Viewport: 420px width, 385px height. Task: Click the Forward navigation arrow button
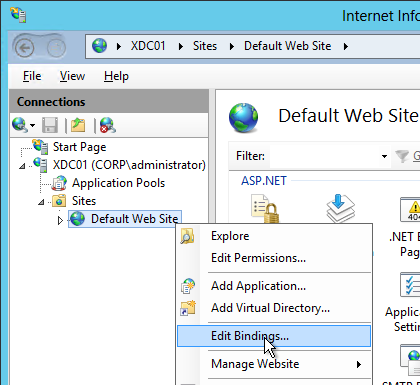(x=55, y=48)
